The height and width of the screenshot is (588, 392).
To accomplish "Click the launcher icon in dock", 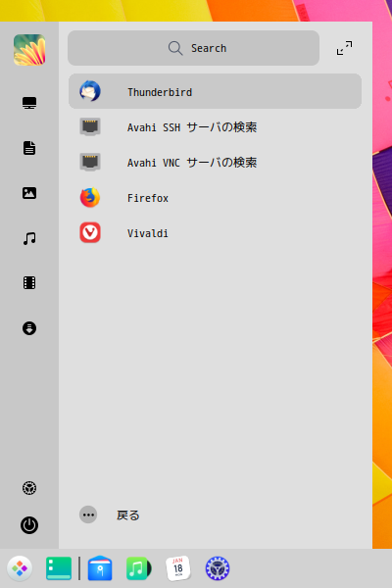I will [20, 568].
